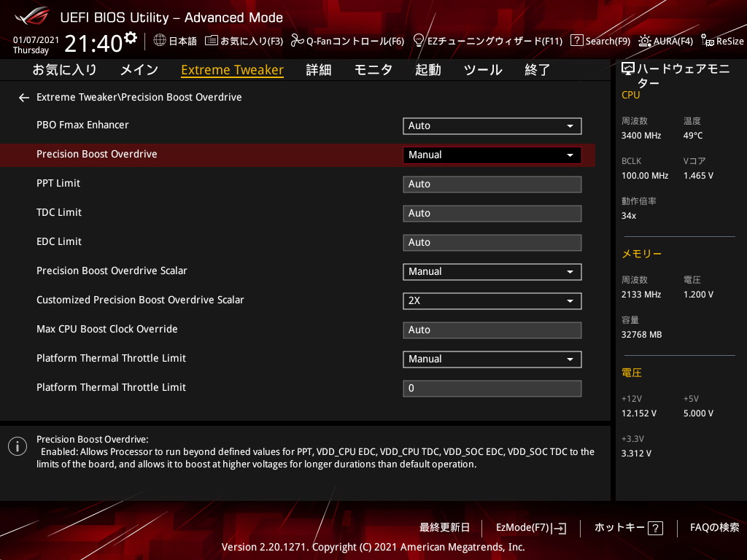Click +3.3V reading 3.312 V
The height and width of the screenshot is (560, 747).
[x=636, y=454]
